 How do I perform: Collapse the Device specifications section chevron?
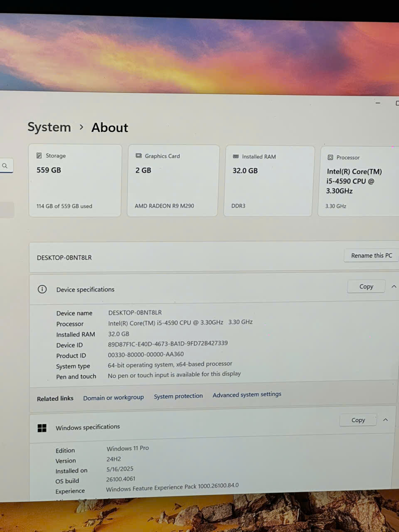(394, 286)
